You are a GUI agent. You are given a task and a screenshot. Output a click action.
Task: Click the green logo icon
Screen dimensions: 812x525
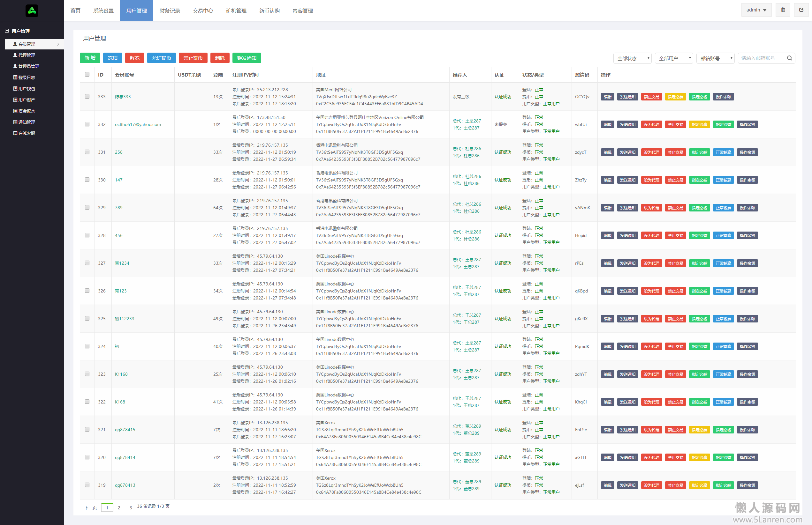click(x=32, y=11)
